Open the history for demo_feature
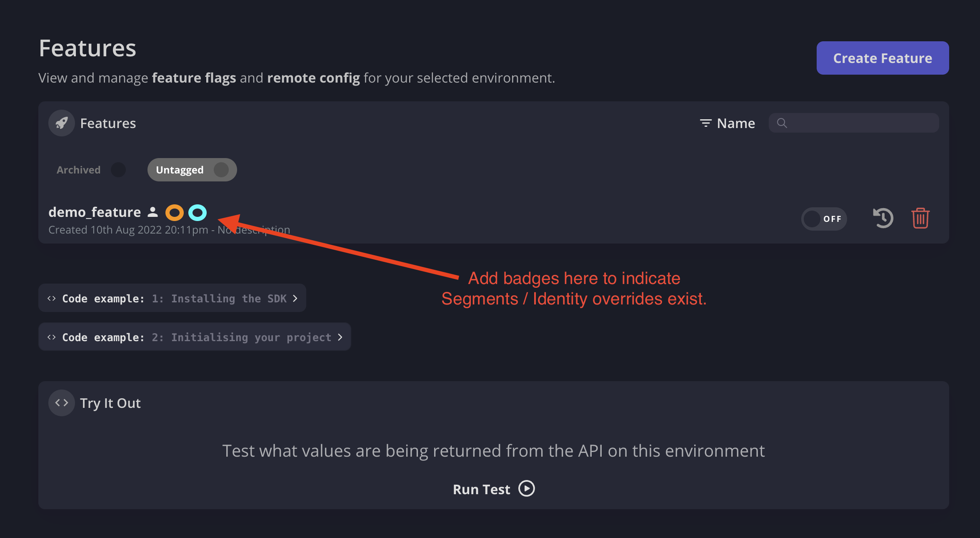The image size is (980, 538). (882, 218)
